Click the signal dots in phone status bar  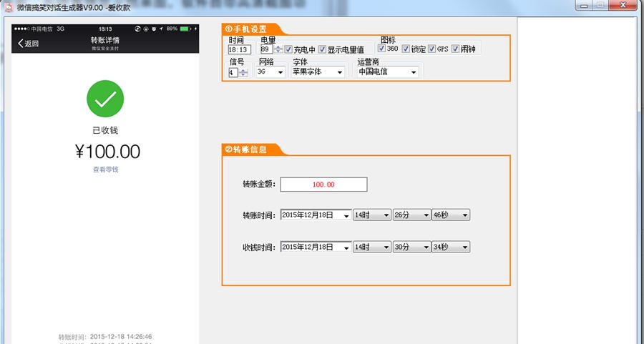click(21, 29)
